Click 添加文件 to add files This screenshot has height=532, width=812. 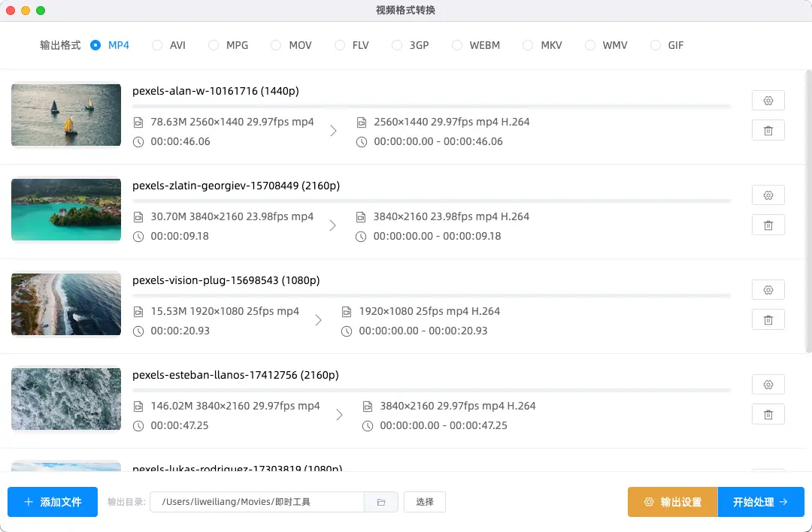coord(53,502)
